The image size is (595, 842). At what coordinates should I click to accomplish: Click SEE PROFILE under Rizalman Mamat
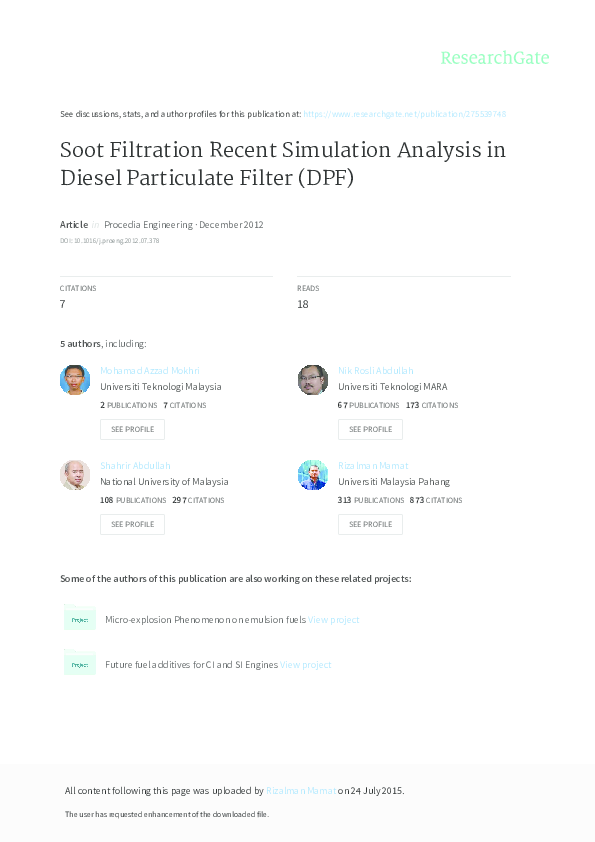370,524
